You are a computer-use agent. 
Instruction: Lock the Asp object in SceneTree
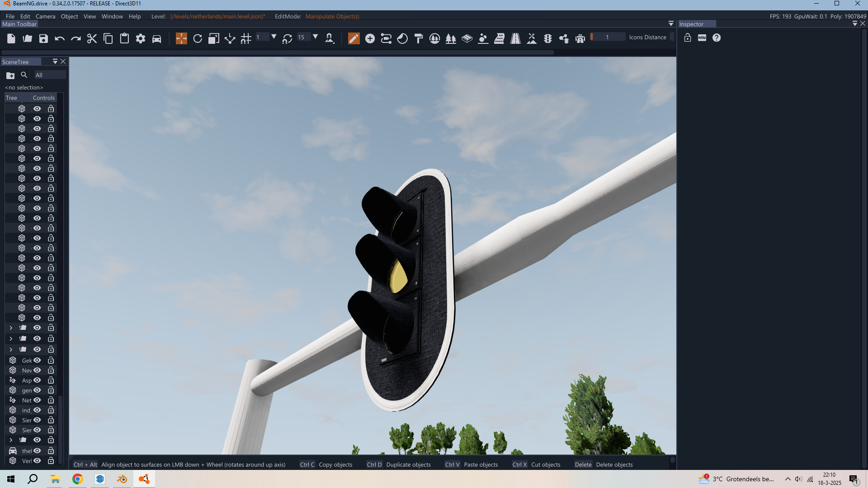point(51,380)
